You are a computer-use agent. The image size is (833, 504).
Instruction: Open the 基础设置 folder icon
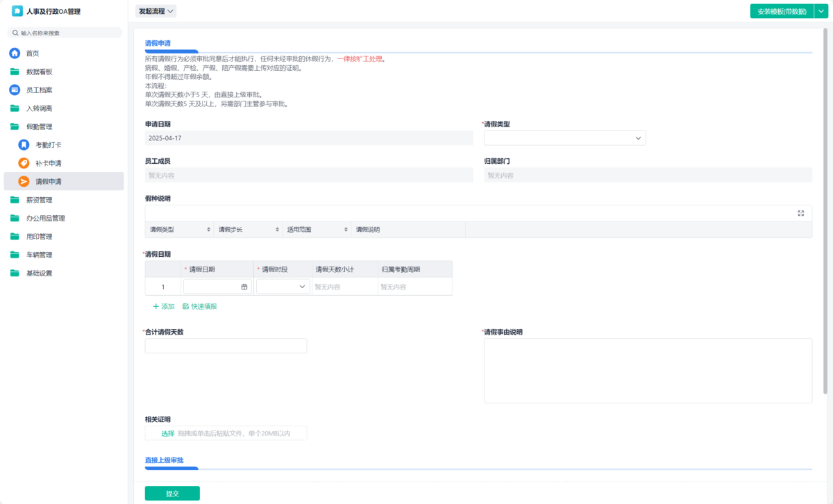click(x=15, y=273)
